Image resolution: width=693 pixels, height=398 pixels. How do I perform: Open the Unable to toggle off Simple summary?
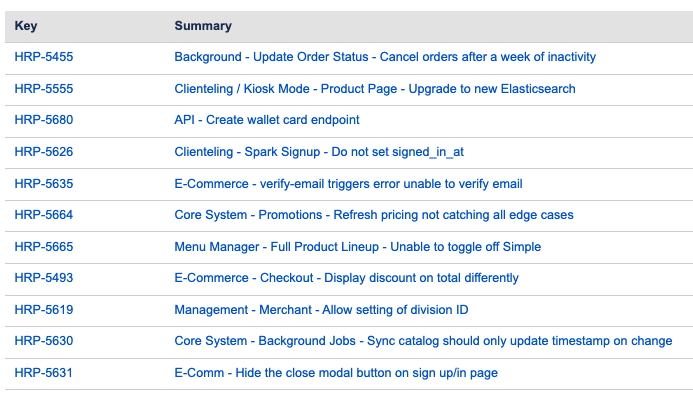(x=358, y=247)
